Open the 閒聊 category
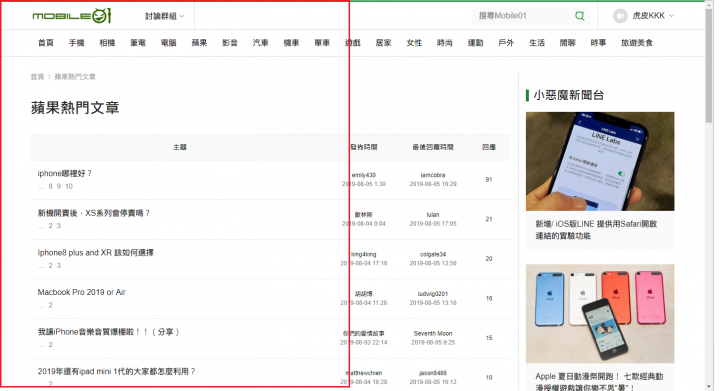The height and width of the screenshot is (391, 720). (568, 43)
